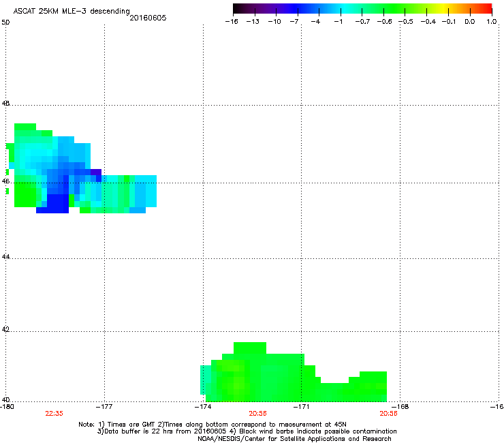Screen dimensions: 504x443
Task: Pick the -4 color scale label
Action: pos(315,22)
